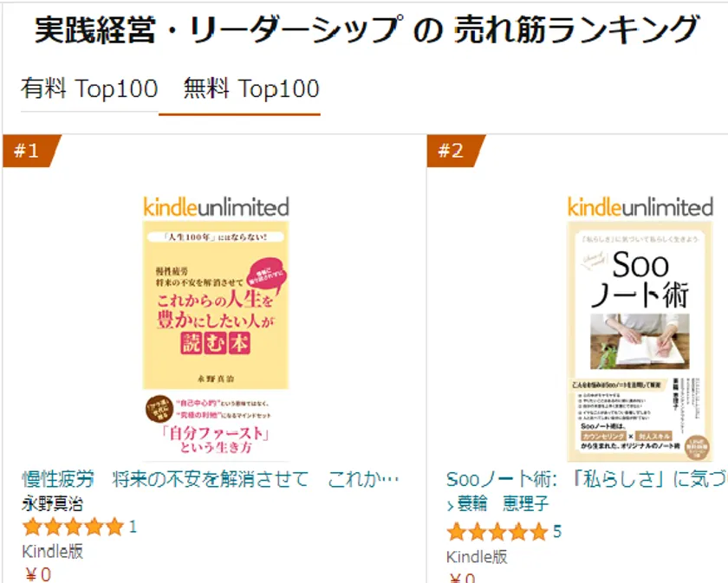Select the 無料 Top100 tab
The width and height of the screenshot is (728, 583).
(x=251, y=88)
